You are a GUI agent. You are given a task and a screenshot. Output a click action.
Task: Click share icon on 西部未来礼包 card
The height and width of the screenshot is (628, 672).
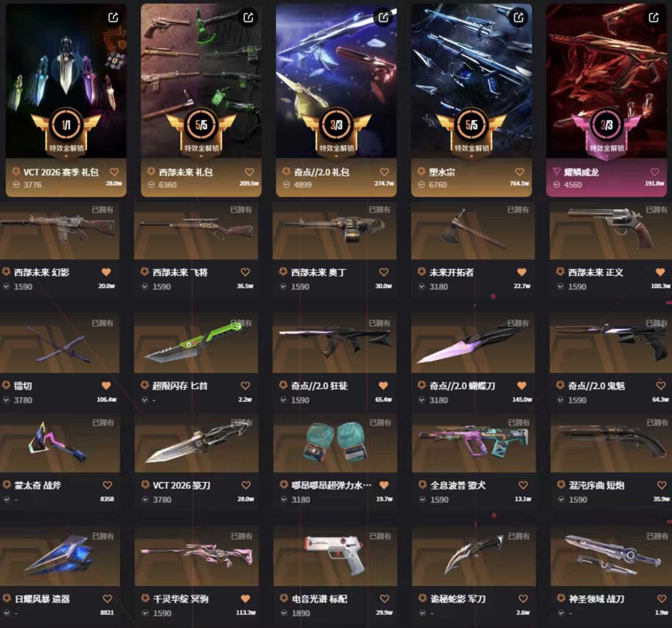[248, 17]
